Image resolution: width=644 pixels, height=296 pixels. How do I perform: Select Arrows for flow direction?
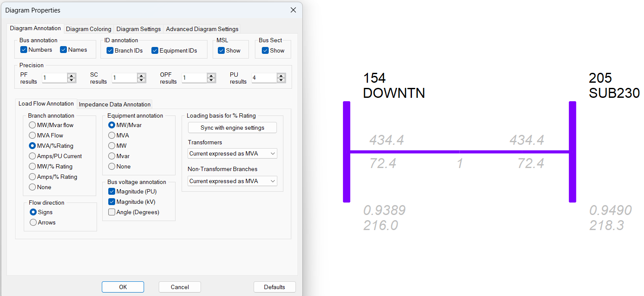click(33, 222)
